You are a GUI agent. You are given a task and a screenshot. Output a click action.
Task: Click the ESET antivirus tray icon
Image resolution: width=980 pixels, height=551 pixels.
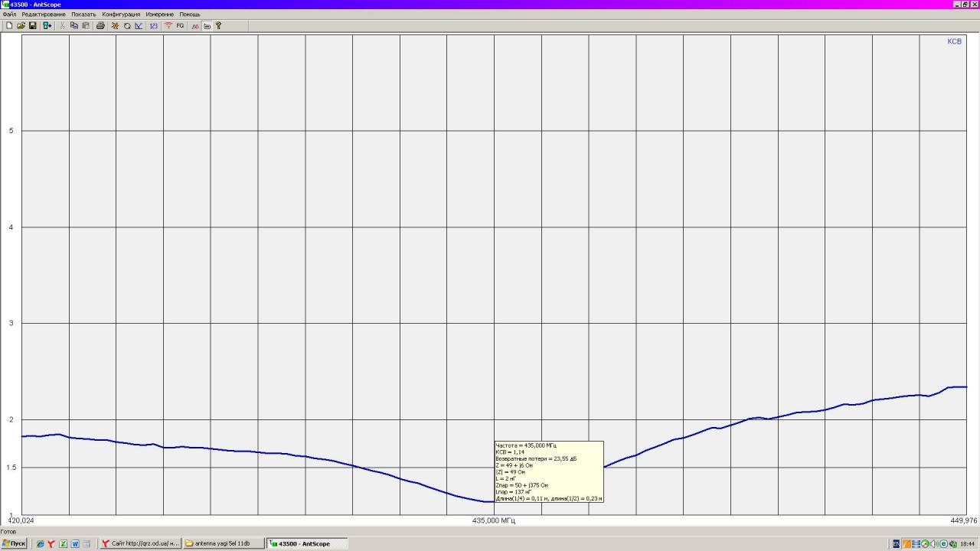944,544
